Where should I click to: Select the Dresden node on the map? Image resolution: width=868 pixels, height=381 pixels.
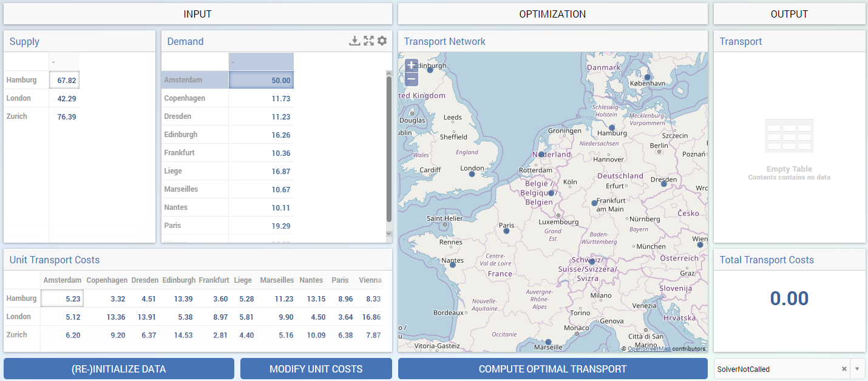663,184
